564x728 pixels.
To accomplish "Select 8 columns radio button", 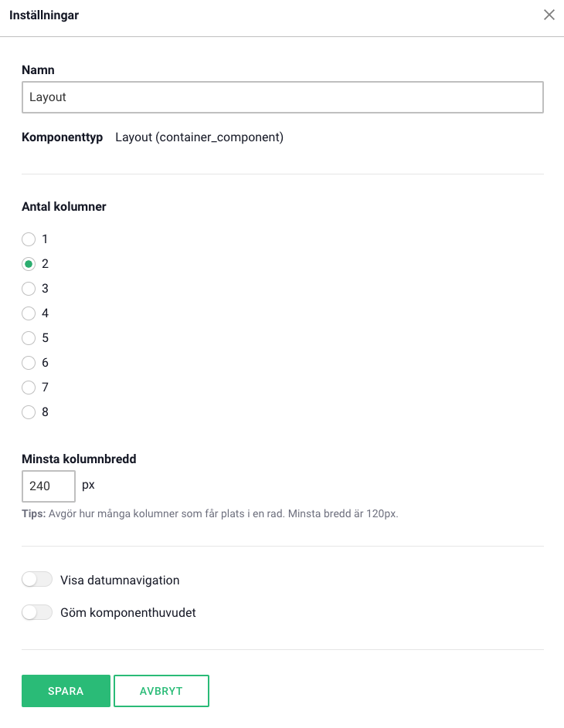I will click(29, 412).
